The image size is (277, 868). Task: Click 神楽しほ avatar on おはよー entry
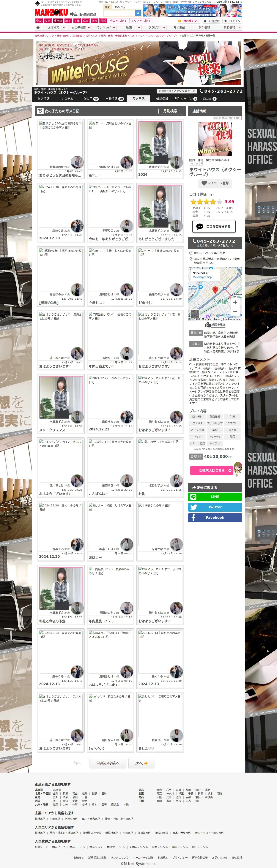tap(127, 545)
